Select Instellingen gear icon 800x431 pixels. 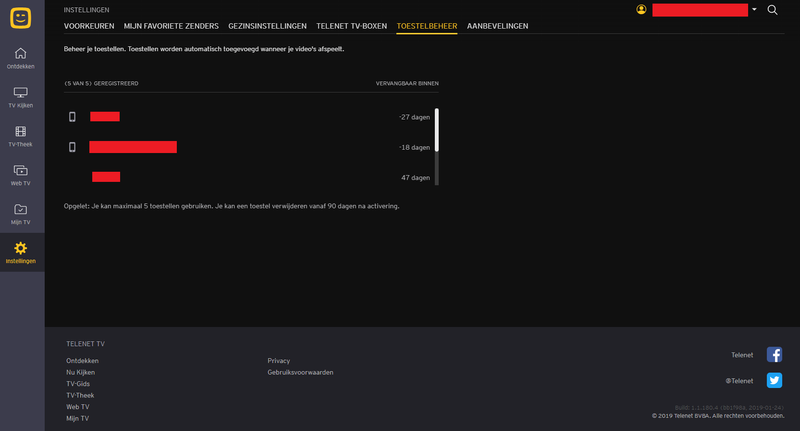point(20,248)
